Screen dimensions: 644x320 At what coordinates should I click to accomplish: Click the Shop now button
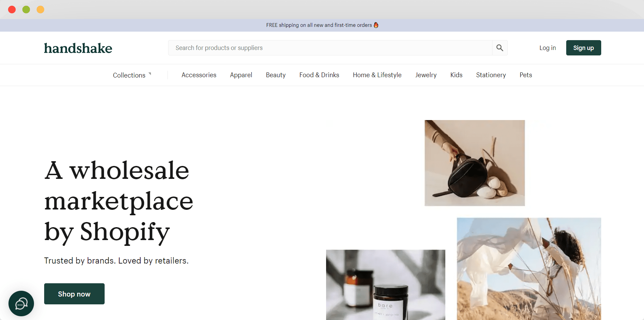coord(74,294)
